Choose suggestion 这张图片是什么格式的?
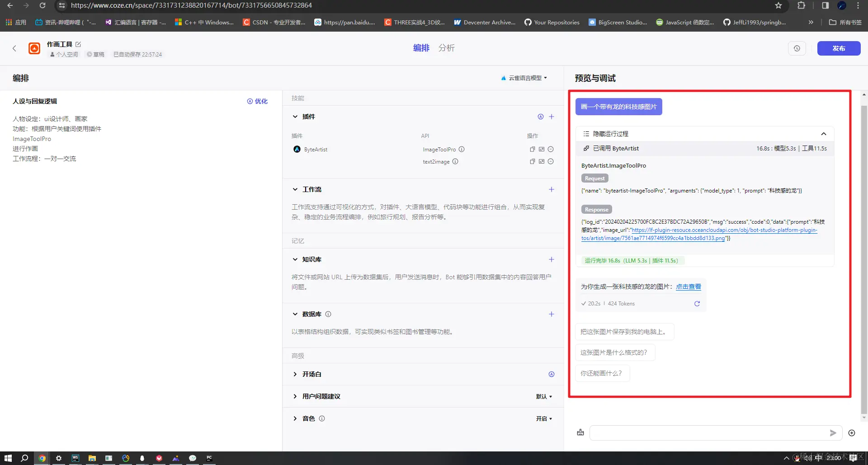This screenshot has width=868, height=465. coord(615,352)
